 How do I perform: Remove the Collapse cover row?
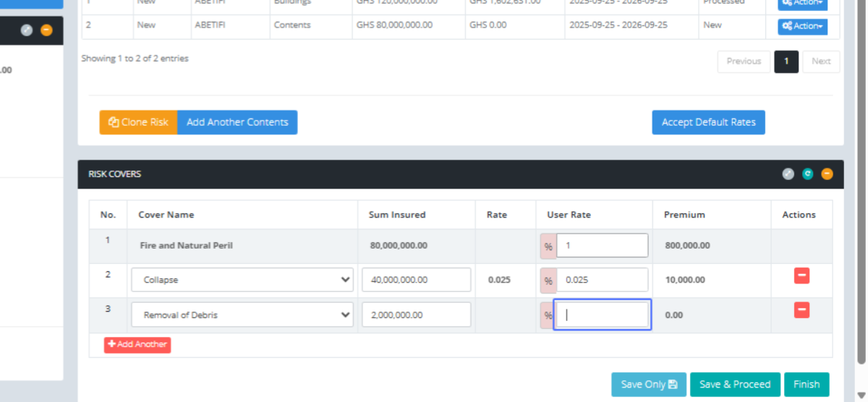(x=801, y=275)
